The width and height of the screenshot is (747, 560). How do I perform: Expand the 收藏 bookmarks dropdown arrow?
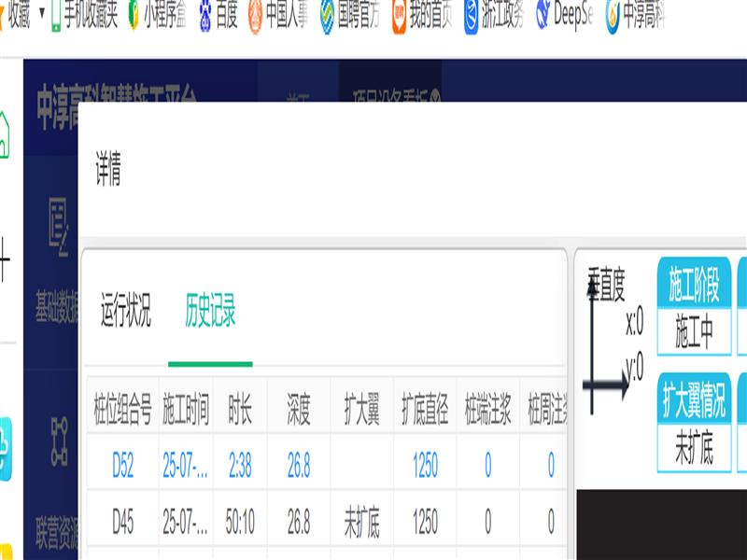[x=41, y=14]
